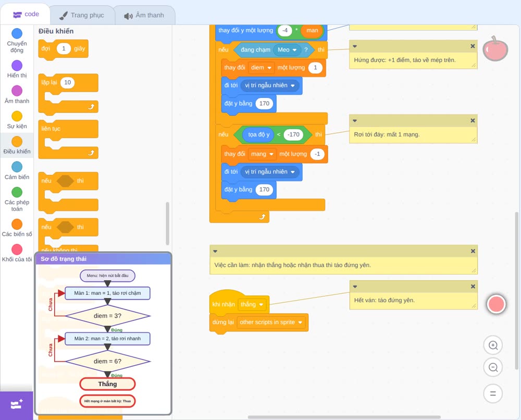
Task: Edit the -4 multiplier value field
Action: [x=285, y=31]
